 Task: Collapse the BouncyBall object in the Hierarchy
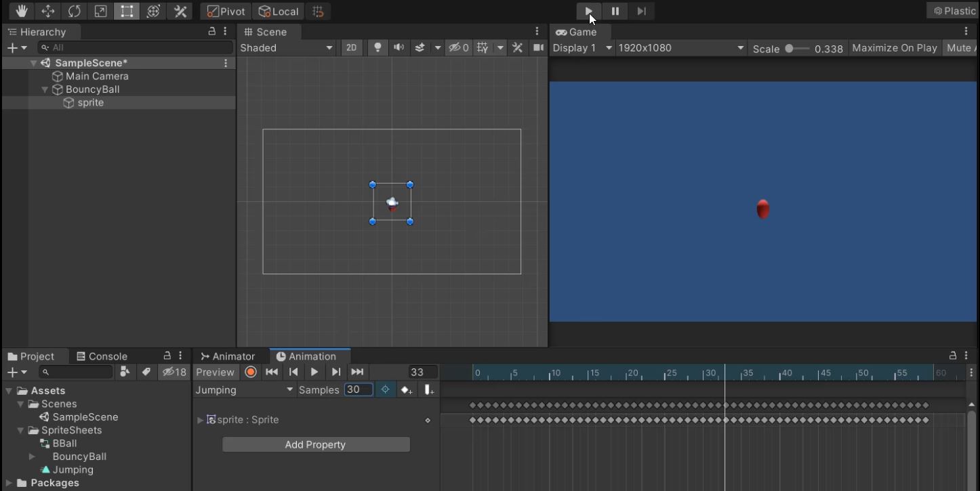[45, 89]
